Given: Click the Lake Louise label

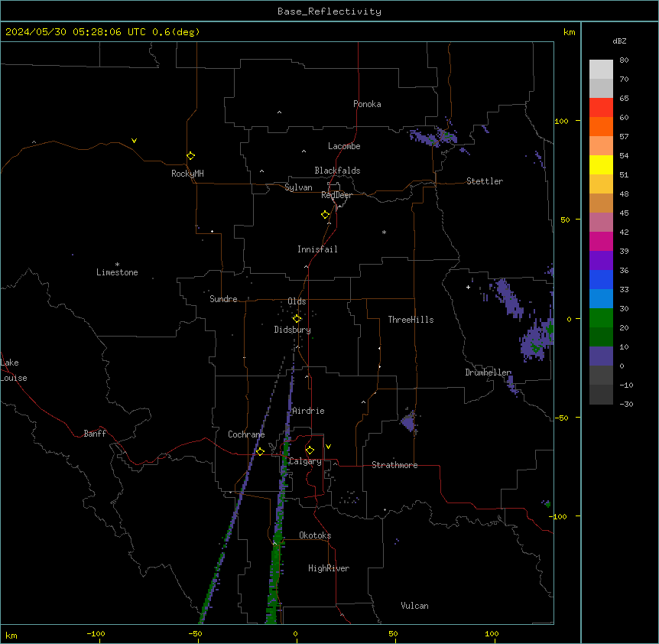Looking at the screenshot, I should point(14,370).
